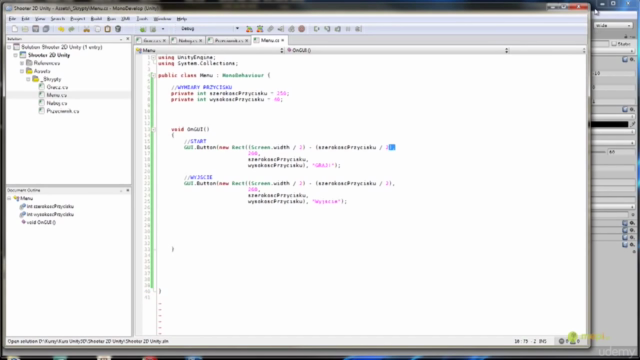The width and height of the screenshot is (640, 360).
Task: Close the Menu.cs tab
Action: [282, 40]
